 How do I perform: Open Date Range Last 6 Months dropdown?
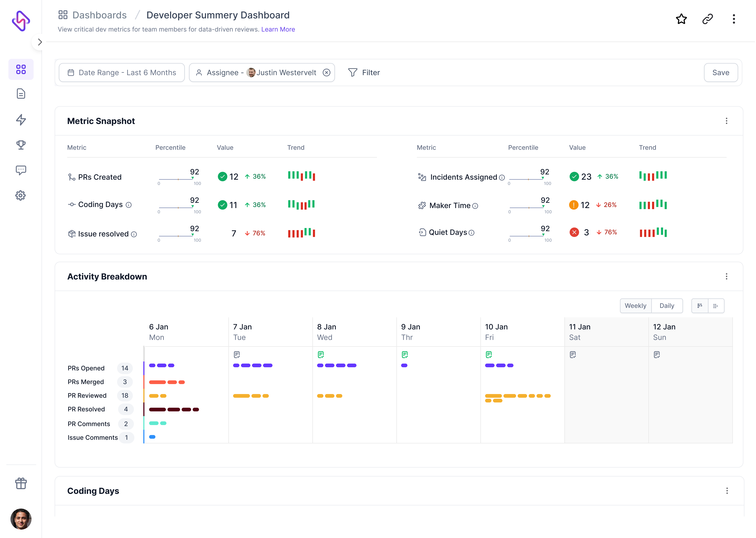tap(122, 73)
